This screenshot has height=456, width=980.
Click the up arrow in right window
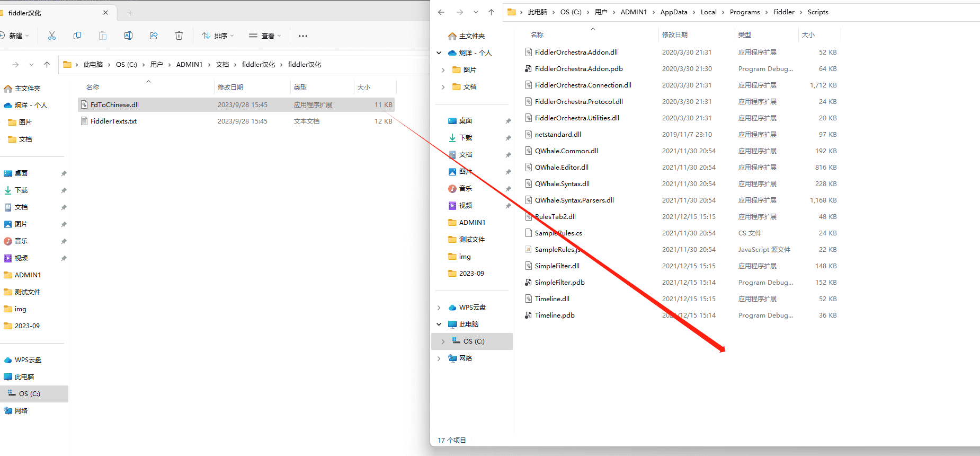pos(491,12)
